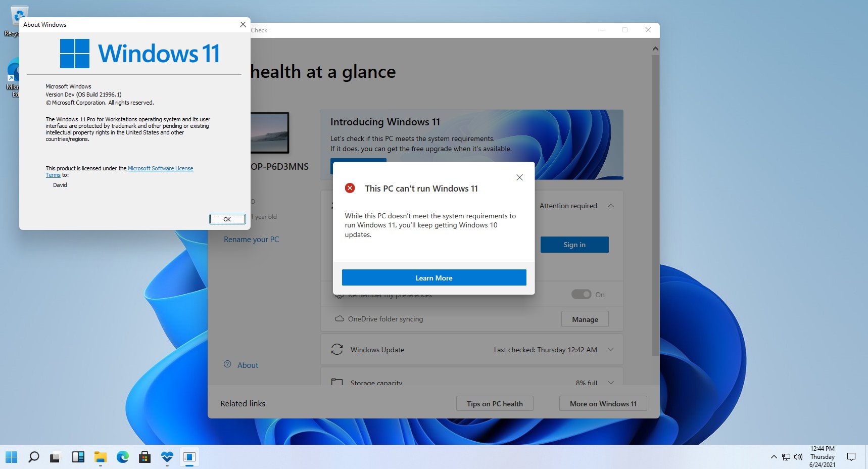The height and width of the screenshot is (469, 868).
Task: Click More on Windows 11 button
Action: [x=603, y=403]
